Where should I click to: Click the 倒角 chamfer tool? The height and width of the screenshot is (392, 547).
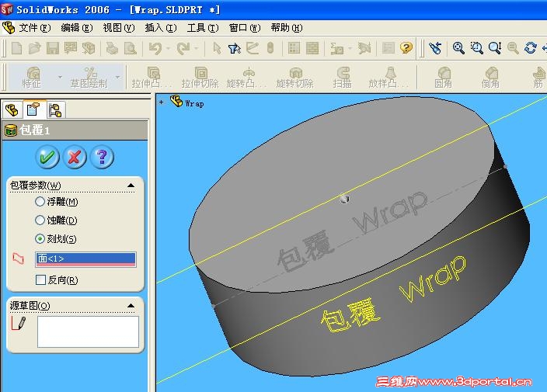tap(490, 78)
